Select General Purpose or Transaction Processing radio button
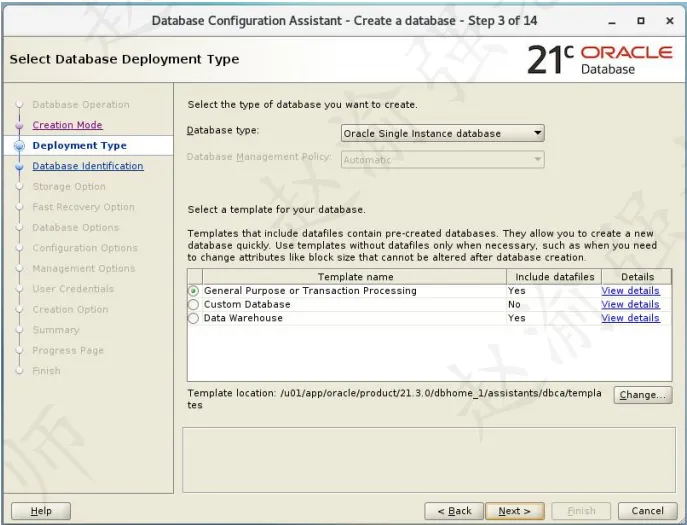687x525 pixels. coord(193,291)
